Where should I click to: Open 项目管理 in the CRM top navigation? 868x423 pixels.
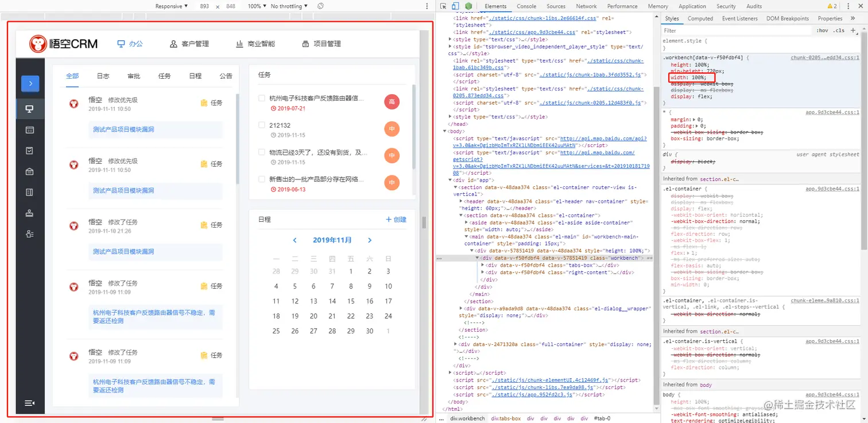[x=321, y=44]
